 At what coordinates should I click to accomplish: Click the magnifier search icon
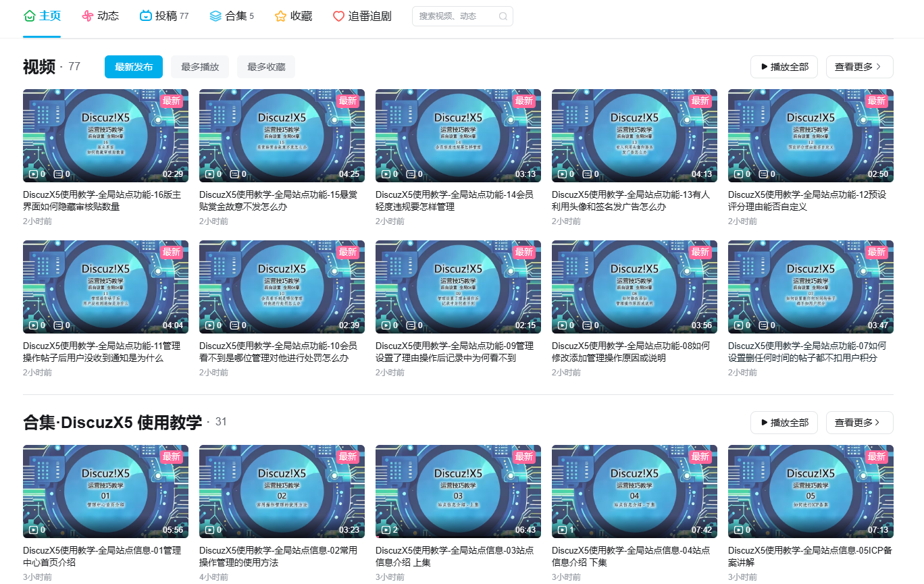503,16
